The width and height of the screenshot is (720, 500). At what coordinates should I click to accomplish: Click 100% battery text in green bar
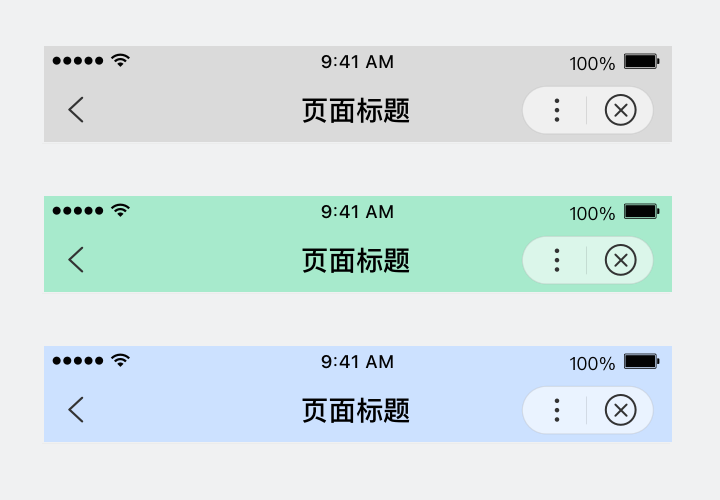tap(592, 213)
